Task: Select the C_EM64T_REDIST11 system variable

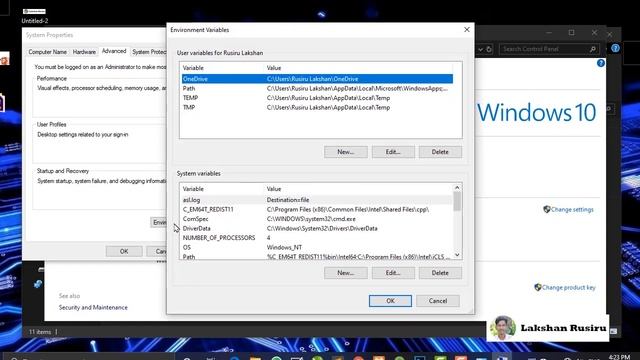Action: [x=317, y=209]
